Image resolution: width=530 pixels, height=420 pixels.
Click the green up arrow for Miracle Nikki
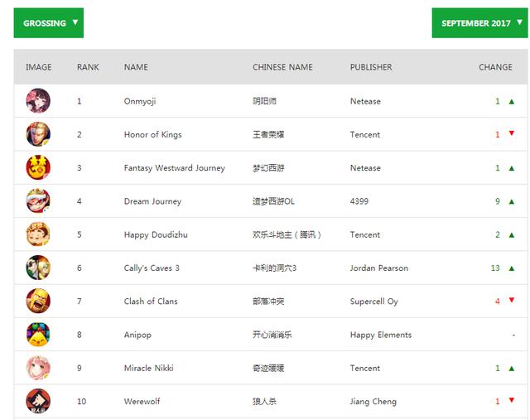coord(512,369)
